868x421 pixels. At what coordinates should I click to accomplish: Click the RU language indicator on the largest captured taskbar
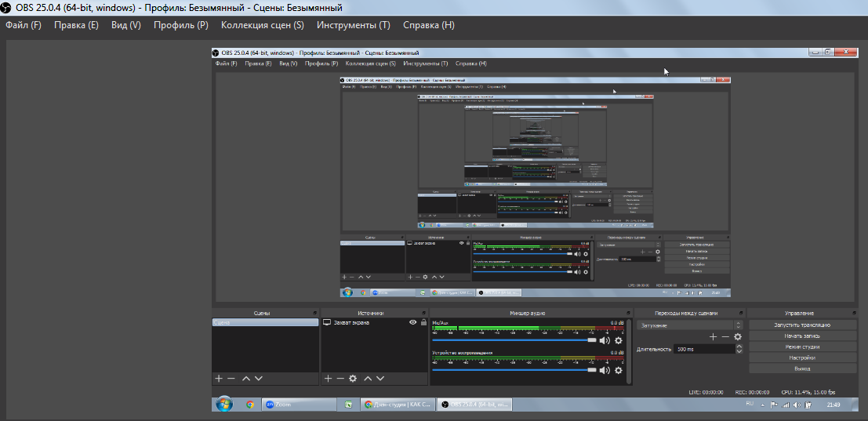pos(750,403)
